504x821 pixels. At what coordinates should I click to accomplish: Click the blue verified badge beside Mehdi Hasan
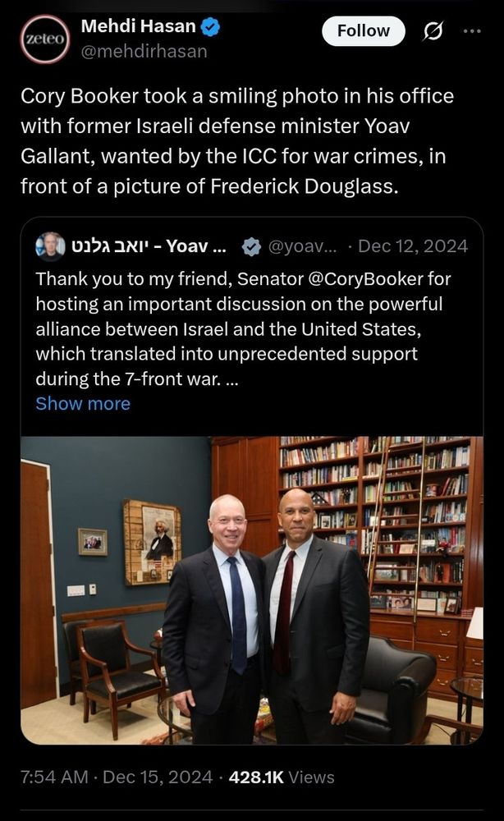tap(210, 27)
